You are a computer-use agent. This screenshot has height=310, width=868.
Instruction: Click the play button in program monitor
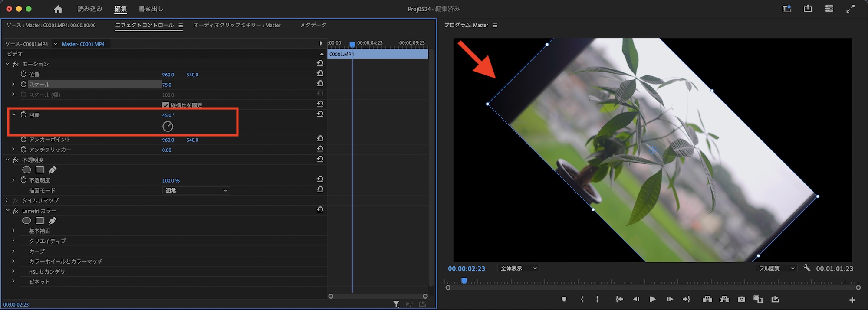click(652, 299)
